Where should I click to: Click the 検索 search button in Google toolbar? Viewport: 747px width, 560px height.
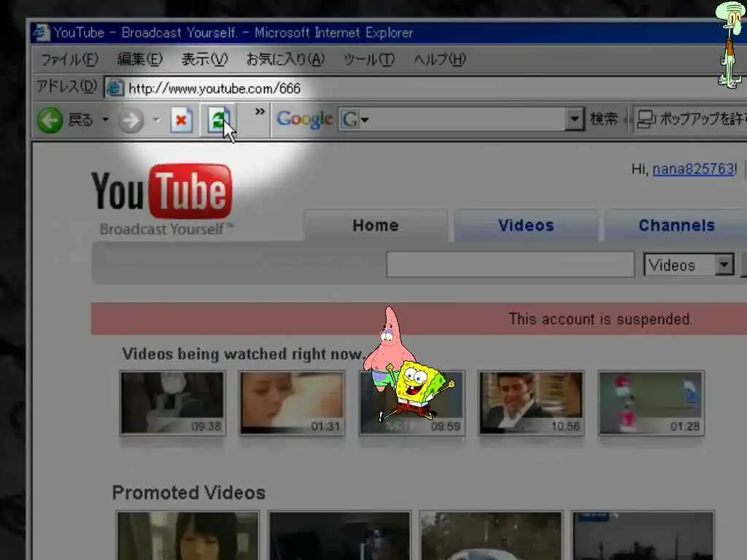pyautogui.click(x=603, y=119)
